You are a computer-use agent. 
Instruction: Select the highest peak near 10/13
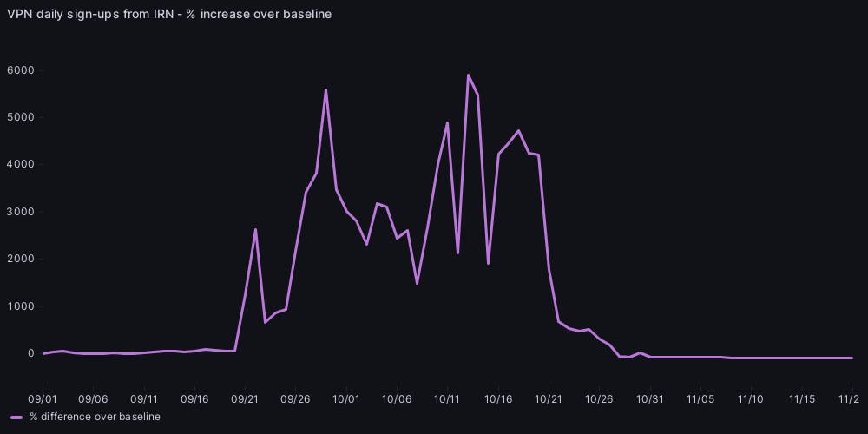[468, 75]
